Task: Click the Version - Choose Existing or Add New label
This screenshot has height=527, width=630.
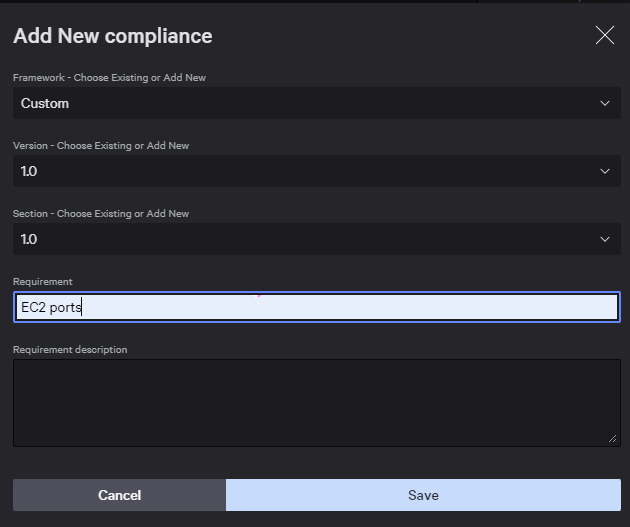Action: tap(101, 145)
